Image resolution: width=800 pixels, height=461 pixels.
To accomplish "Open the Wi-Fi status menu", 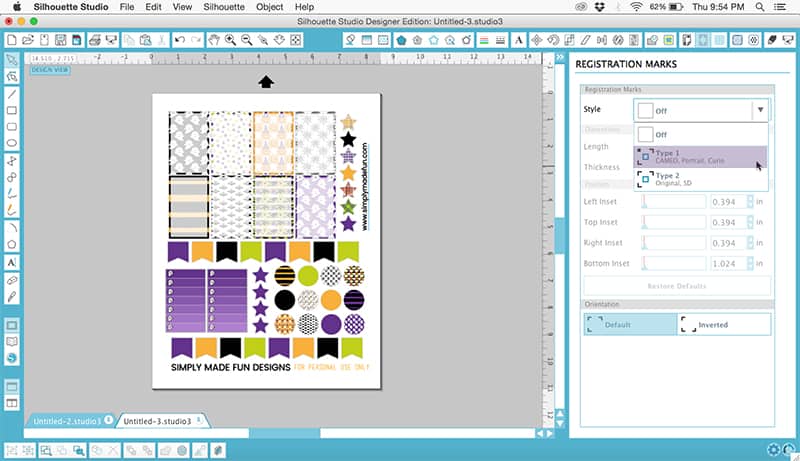I will tap(636, 7).
